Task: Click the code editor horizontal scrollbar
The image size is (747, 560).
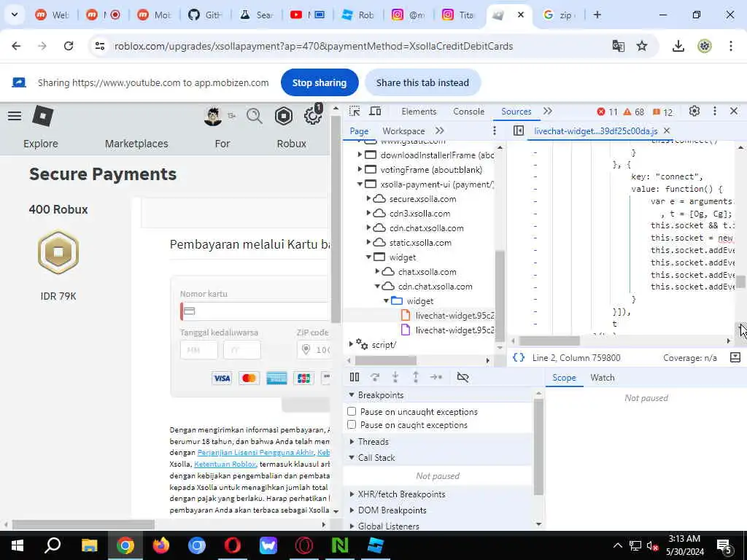Action: pos(549,341)
